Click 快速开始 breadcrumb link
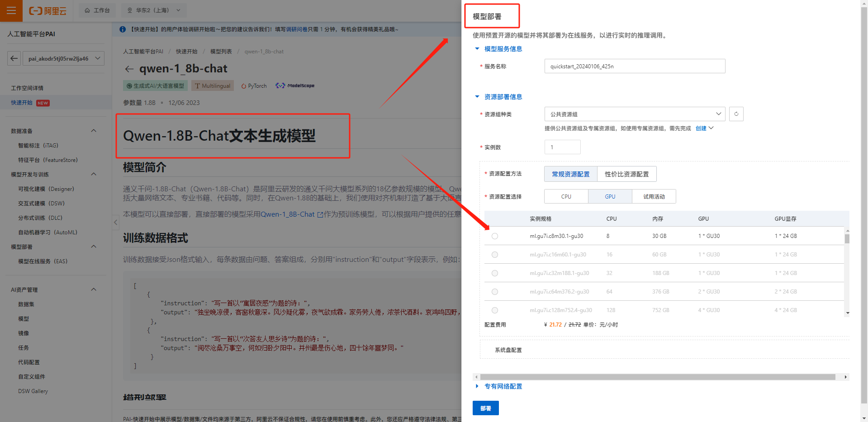 (187, 52)
